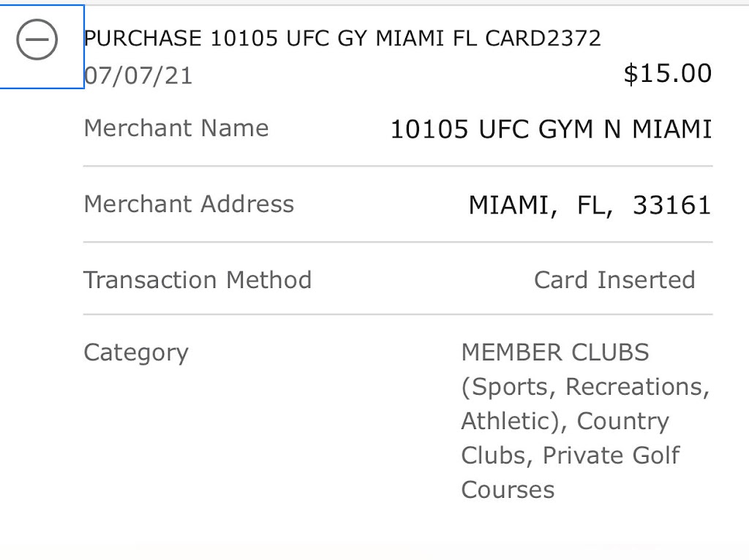Click the word PURCHASE in the title
Image resolution: width=749 pixels, height=560 pixels.
(x=143, y=38)
